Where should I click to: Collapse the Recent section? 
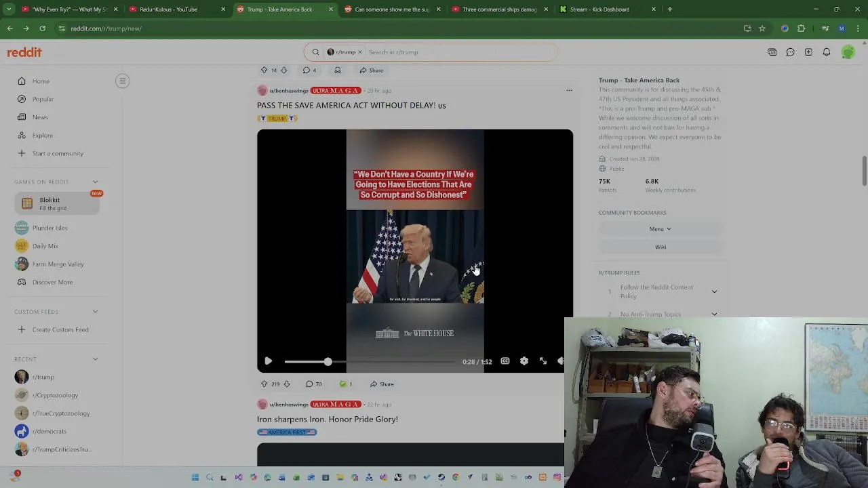point(95,359)
